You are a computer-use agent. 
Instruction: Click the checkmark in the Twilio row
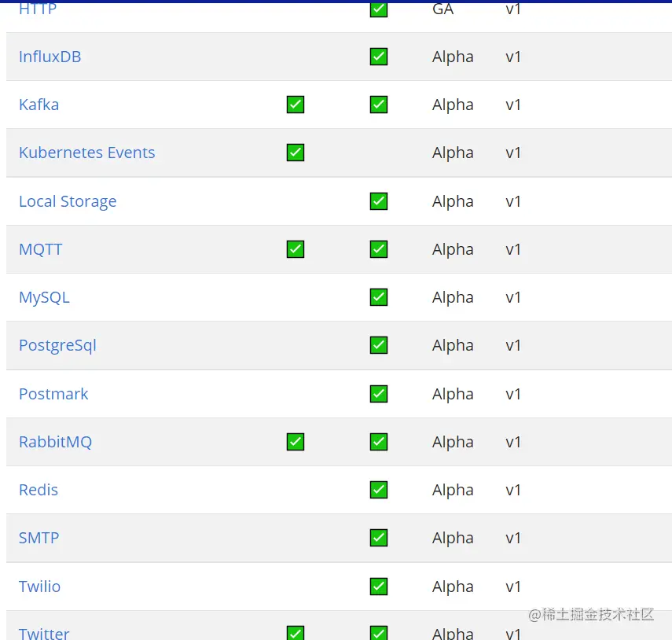click(379, 587)
